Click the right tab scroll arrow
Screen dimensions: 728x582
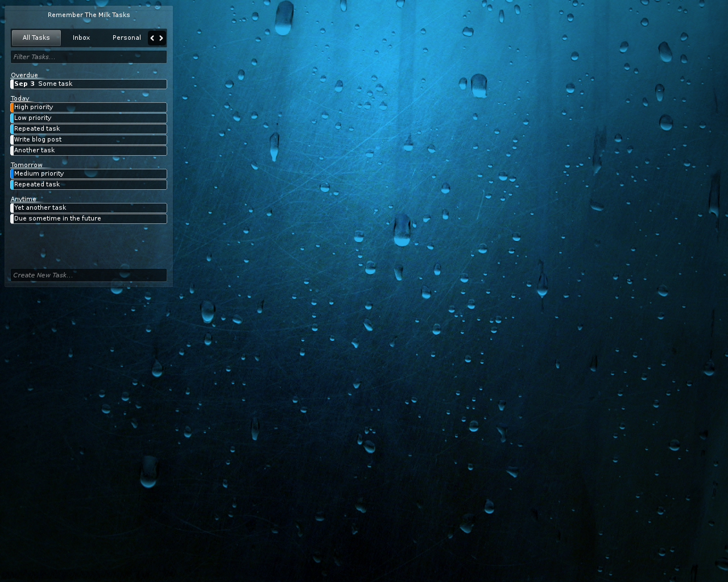[x=162, y=38]
